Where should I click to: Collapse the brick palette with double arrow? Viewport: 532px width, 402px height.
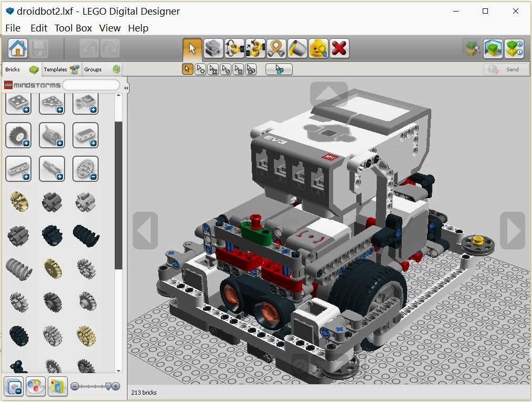click(126, 88)
